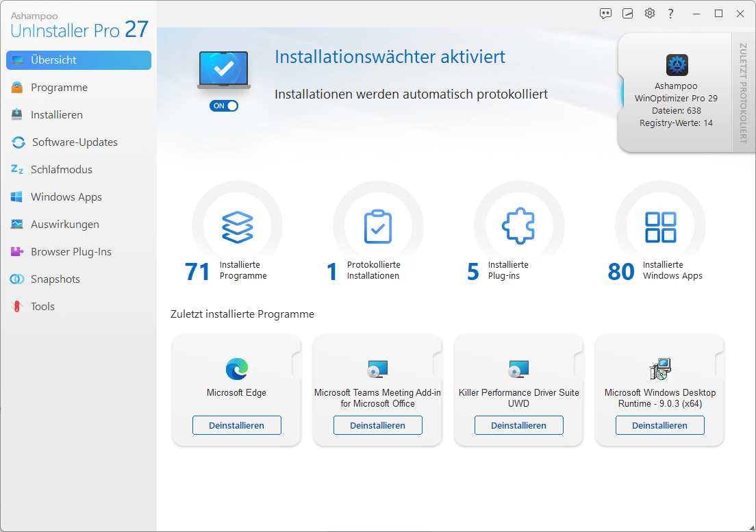Click the Übersicht monitor icon in sidebar

17,60
